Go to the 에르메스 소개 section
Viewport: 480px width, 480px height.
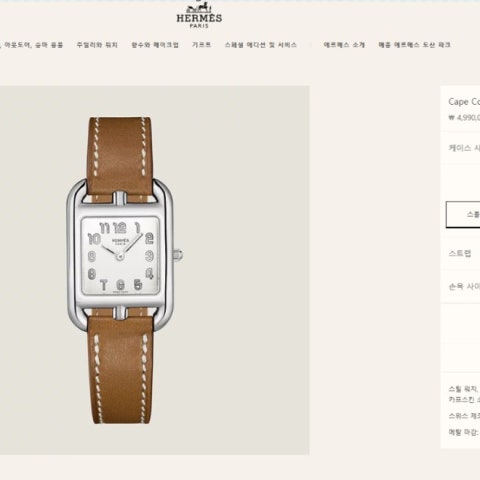[344, 45]
